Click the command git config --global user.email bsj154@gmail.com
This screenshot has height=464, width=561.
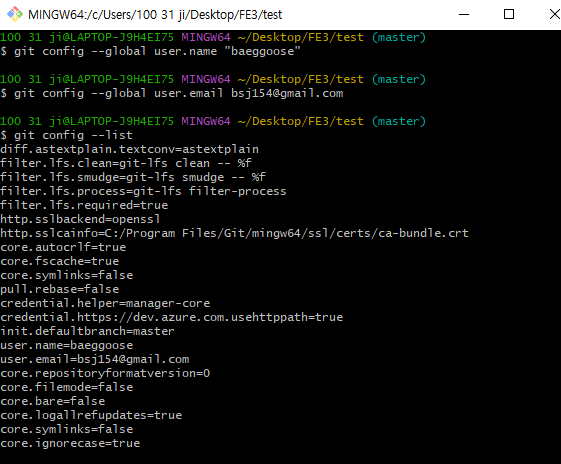click(178, 93)
